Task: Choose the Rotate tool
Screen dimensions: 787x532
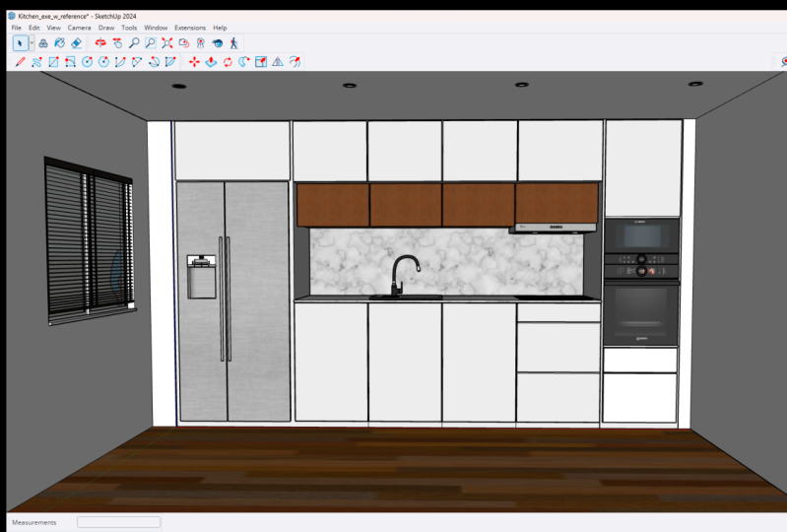Action: (x=228, y=62)
